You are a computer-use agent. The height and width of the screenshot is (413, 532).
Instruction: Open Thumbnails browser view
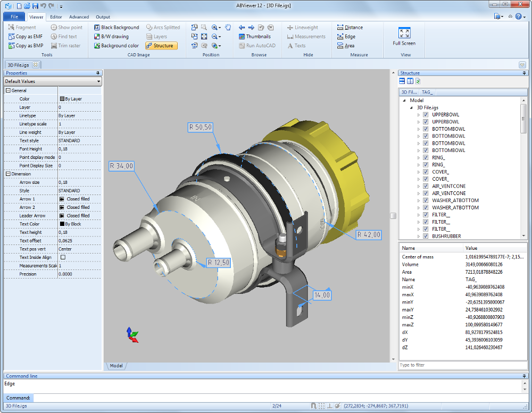click(x=254, y=37)
